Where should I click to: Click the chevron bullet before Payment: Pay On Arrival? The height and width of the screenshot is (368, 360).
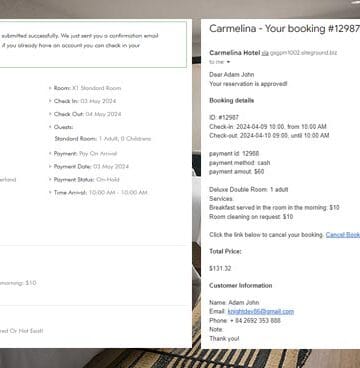[x=50, y=153]
